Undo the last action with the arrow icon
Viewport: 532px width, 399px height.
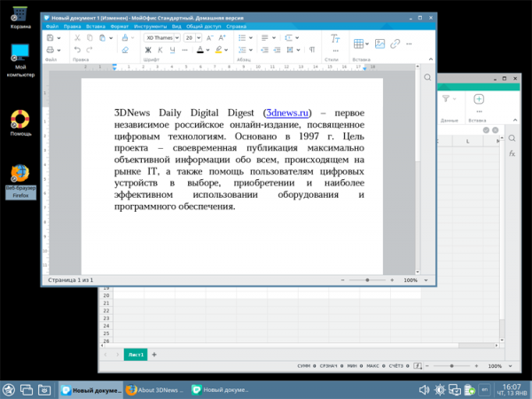77,50
